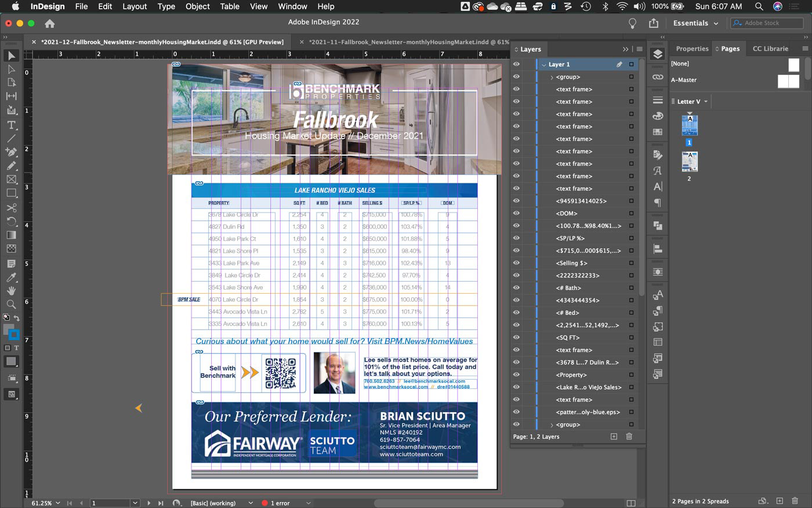Open the Window menu
The image size is (812, 508).
pos(292,6)
